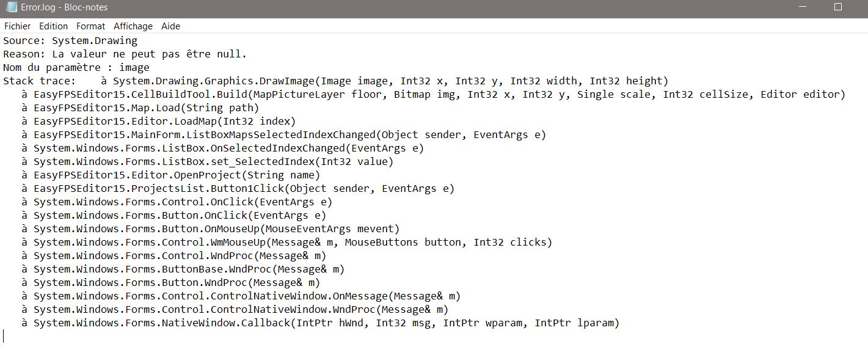Click the Notepad icon in title bar

coord(11,7)
